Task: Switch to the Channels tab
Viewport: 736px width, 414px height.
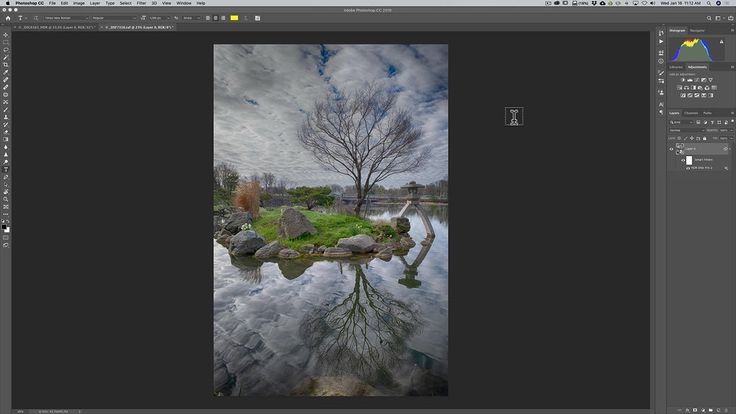Action: (x=692, y=113)
